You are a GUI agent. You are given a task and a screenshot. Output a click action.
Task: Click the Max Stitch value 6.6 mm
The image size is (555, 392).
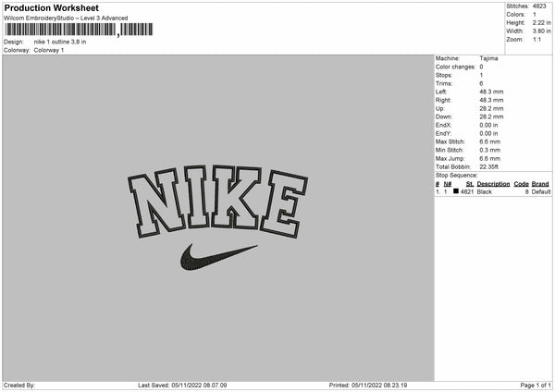(x=490, y=141)
